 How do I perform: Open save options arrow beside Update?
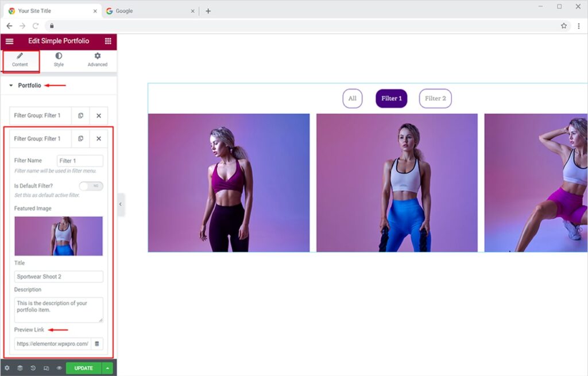coord(107,368)
